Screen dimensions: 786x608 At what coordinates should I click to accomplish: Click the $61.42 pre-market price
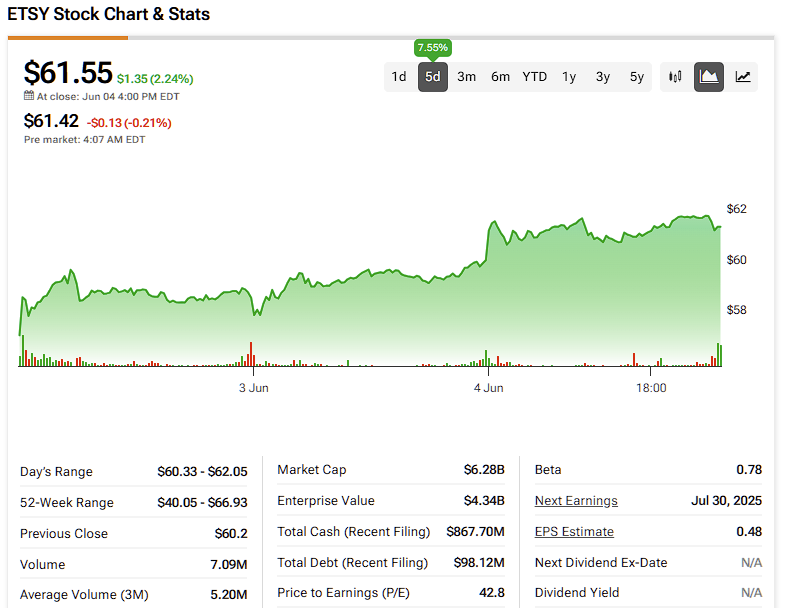coord(51,121)
